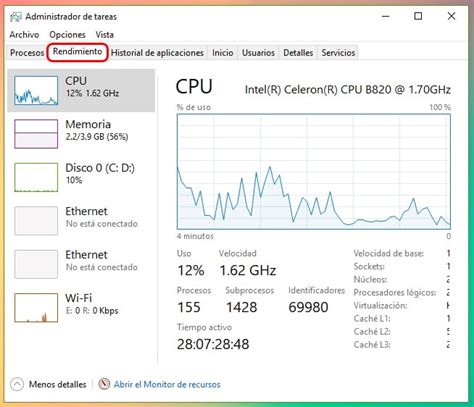Viewport: 474px width, 407px height.
Task: Select the Disco 0 graph thumbnail
Action: click(36, 177)
